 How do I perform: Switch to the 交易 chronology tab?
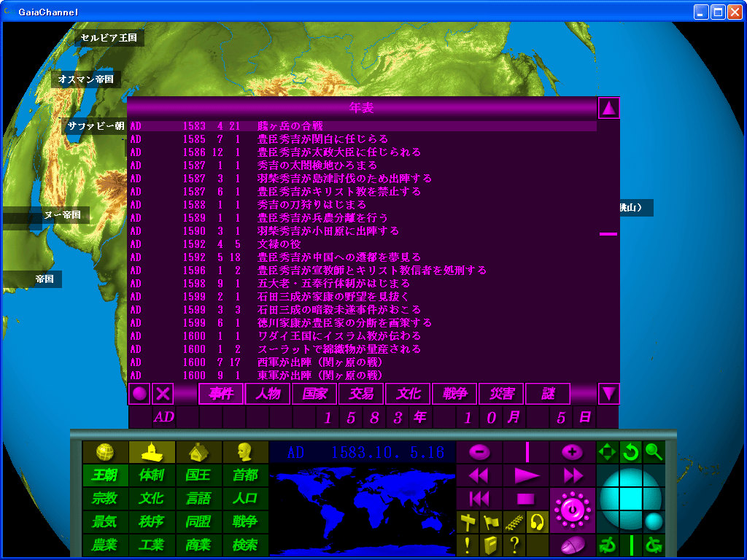[361, 394]
